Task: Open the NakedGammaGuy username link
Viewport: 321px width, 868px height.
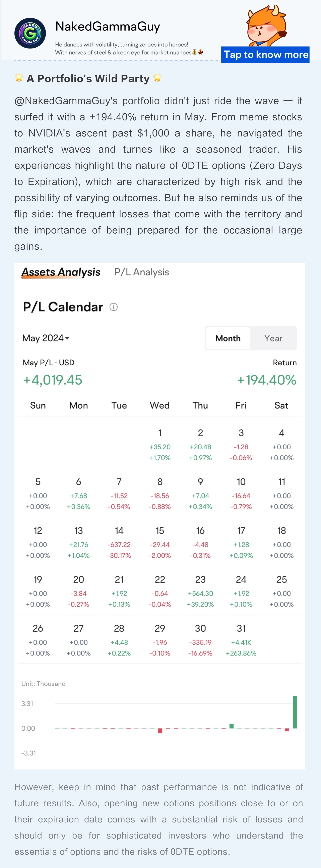Action: coord(108,26)
